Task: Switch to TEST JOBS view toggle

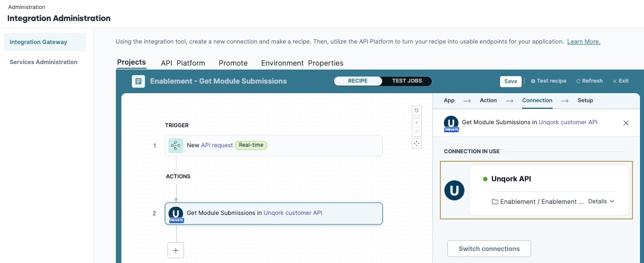Action: pos(407,81)
